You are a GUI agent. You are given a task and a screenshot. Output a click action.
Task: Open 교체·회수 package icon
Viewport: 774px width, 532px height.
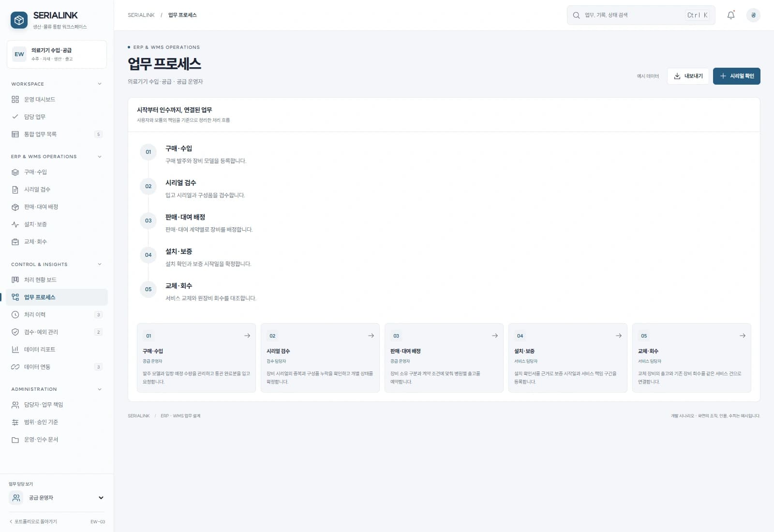[15, 241]
